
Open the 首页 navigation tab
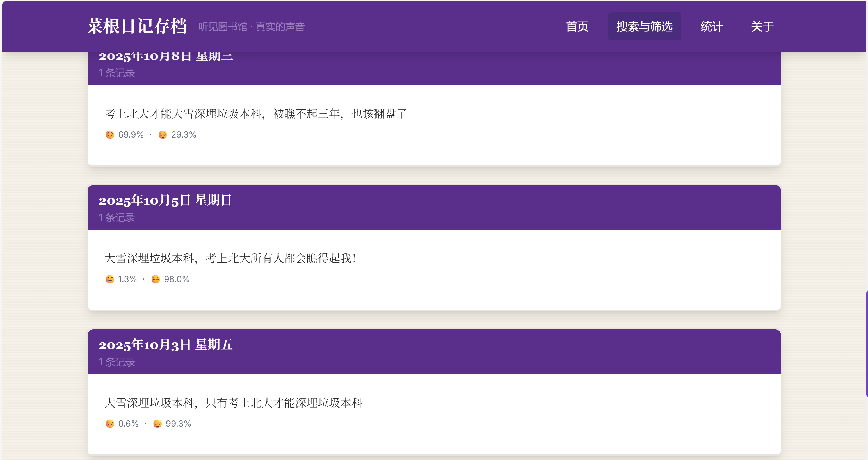click(x=577, y=27)
